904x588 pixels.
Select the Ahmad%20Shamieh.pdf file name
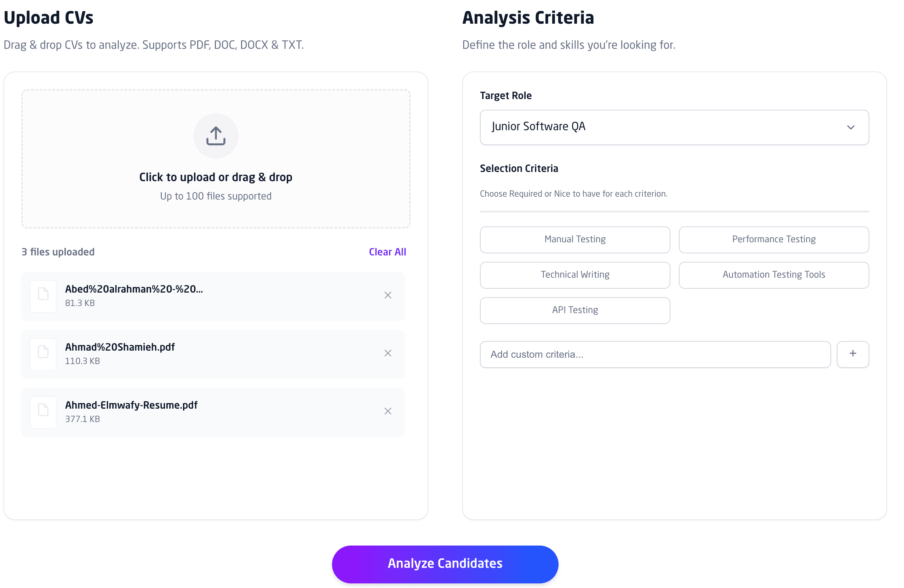click(120, 347)
